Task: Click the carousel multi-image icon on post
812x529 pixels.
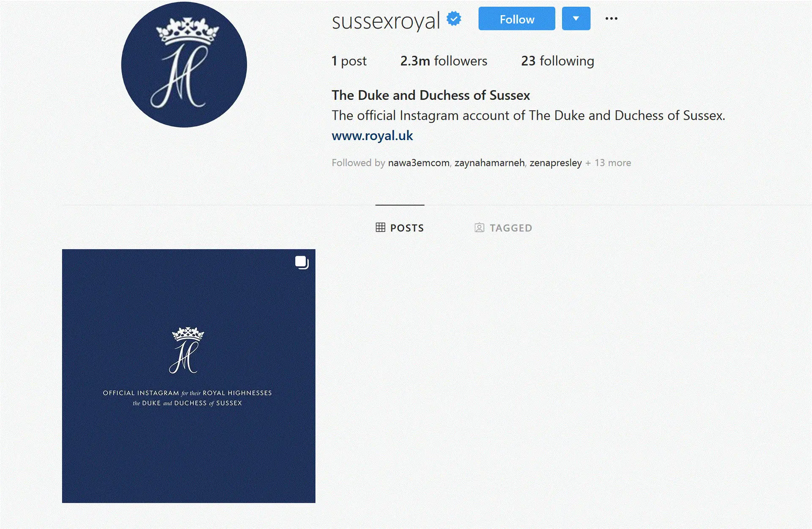Action: click(x=302, y=263)
